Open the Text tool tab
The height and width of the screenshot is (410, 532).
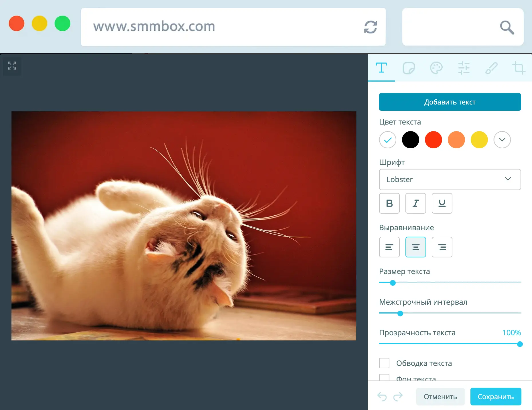(381, 68)
